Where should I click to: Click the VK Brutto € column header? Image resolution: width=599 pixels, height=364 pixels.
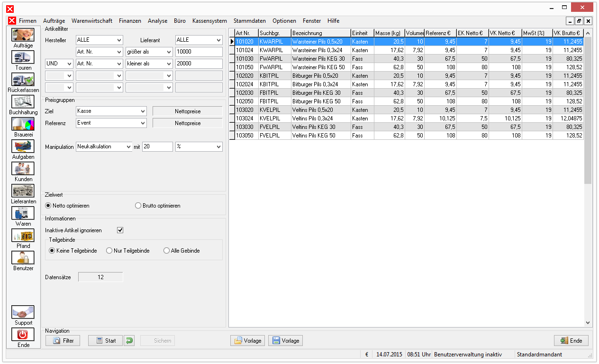568,33
